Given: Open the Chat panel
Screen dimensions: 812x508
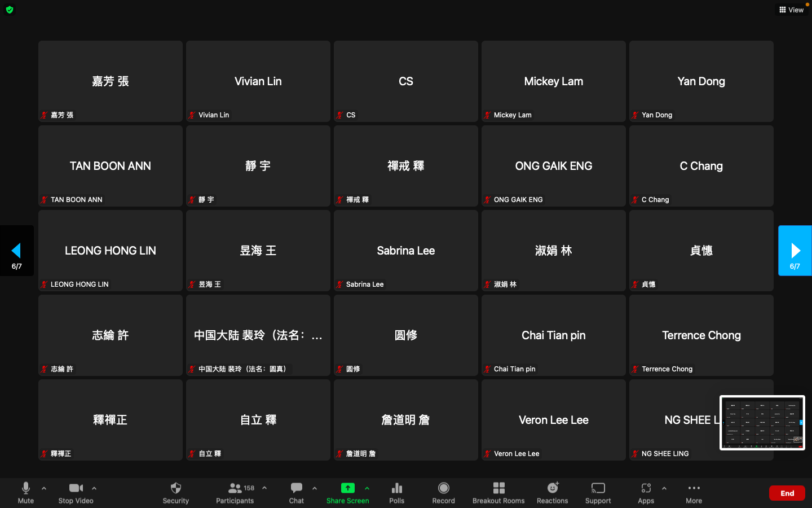Looking at the screenshot, I should pos(296,492).
